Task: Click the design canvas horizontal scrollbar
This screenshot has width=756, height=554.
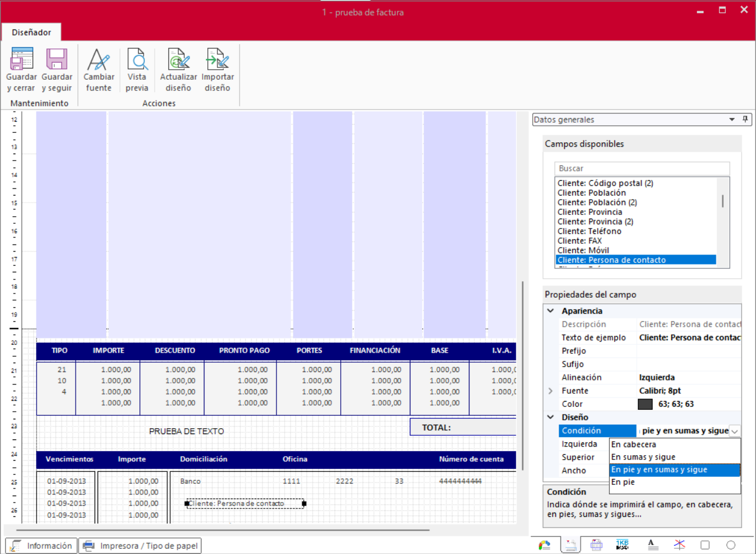Action: 223,530
